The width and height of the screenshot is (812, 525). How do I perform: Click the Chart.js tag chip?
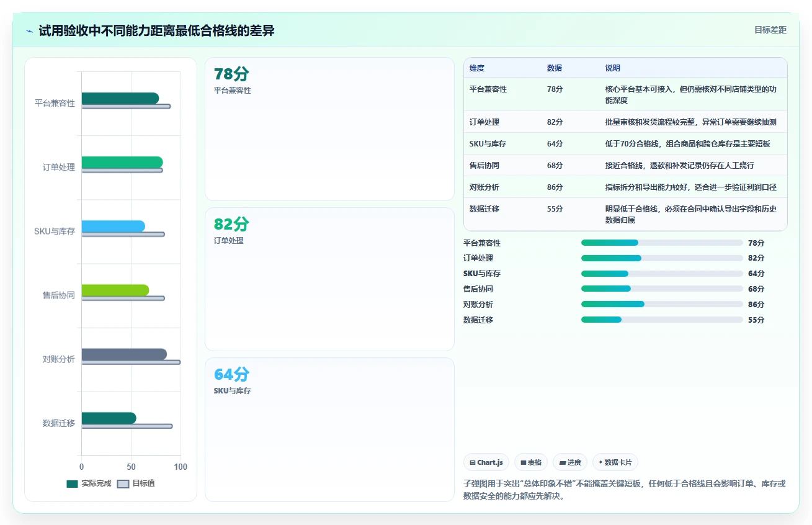point(486,462)
